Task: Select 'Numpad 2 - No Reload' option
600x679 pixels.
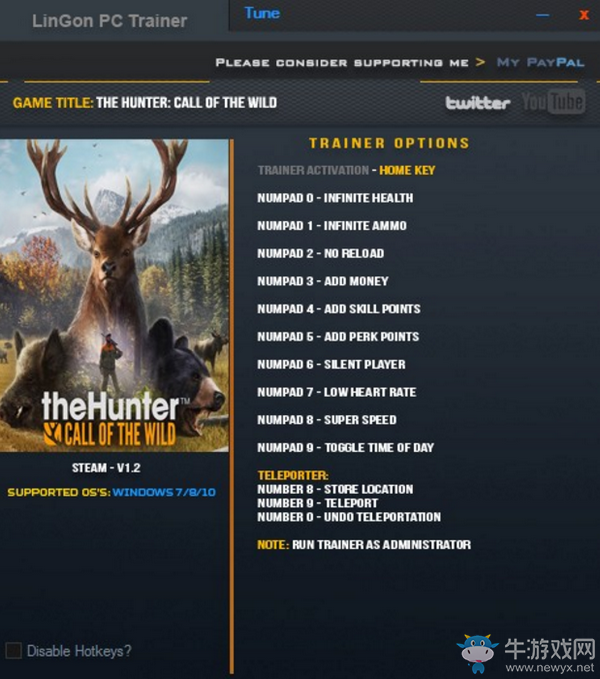Action: (321, 253)
